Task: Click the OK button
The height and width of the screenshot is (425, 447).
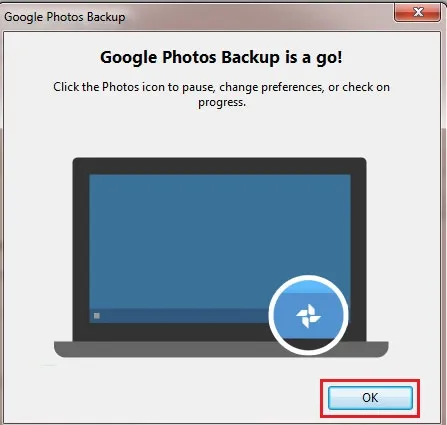Action: pos(370,398)
